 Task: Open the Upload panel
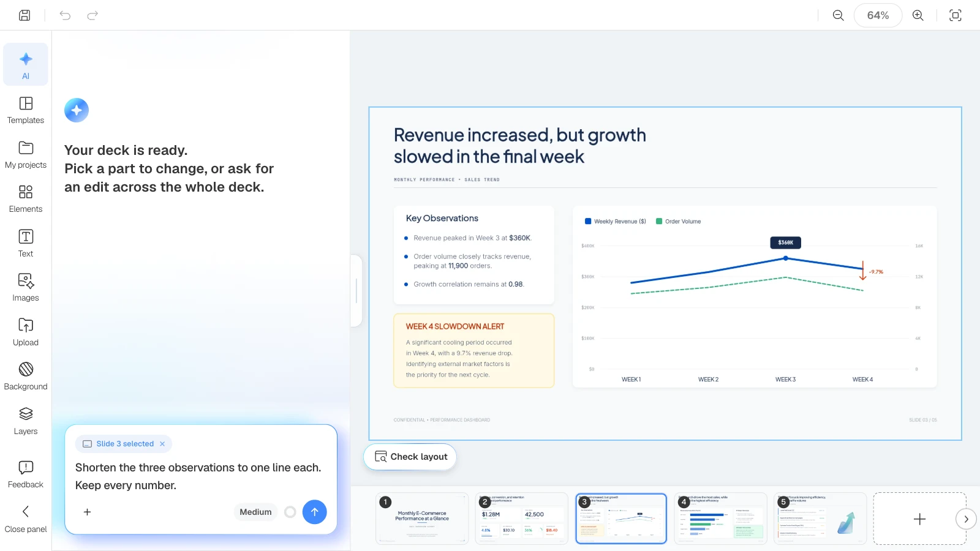(26, 332)
